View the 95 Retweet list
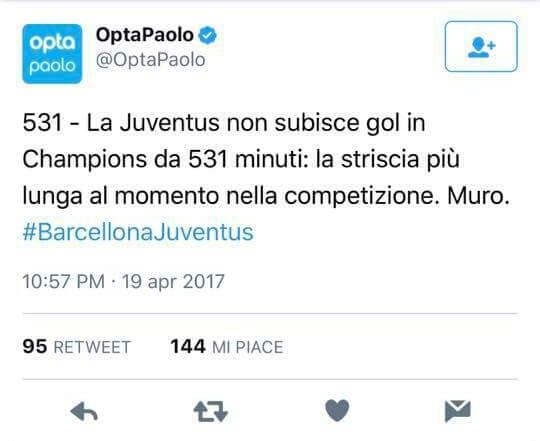 [x=76, y=347]
